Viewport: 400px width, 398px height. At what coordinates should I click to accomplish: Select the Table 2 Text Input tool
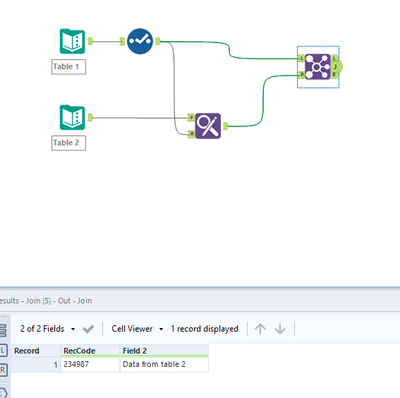point(72,117)
